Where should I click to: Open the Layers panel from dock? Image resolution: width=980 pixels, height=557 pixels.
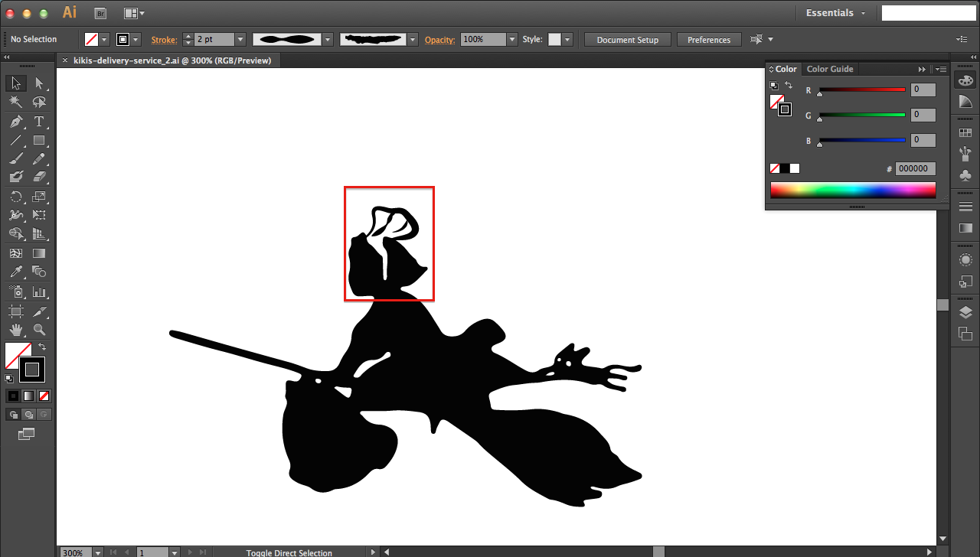pos(965,312)
